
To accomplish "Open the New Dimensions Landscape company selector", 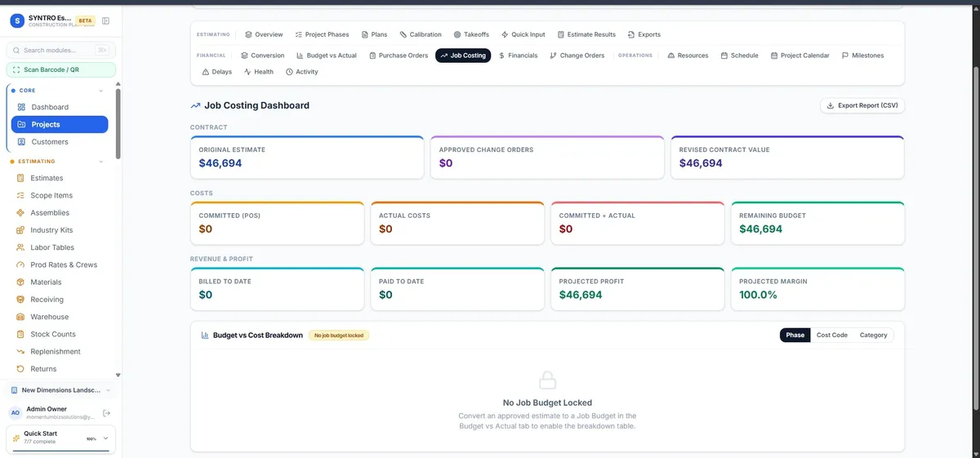I will pos(61,390).
